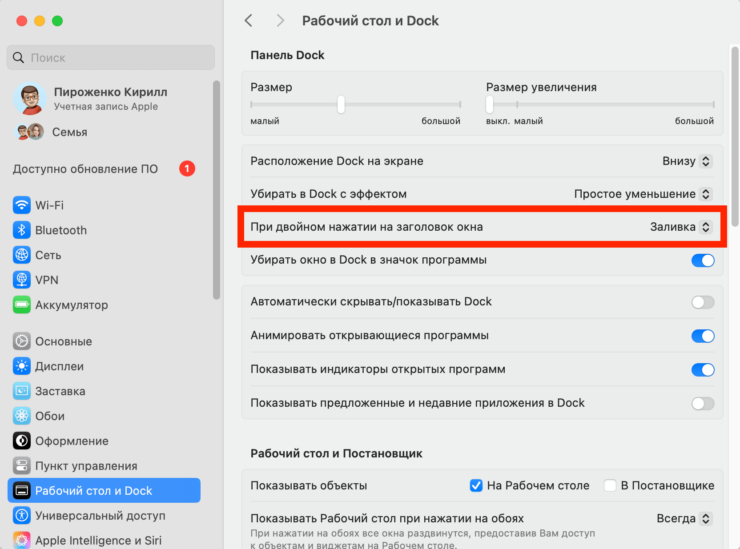Click Доступно обновление ПО update link

[85, 169]
